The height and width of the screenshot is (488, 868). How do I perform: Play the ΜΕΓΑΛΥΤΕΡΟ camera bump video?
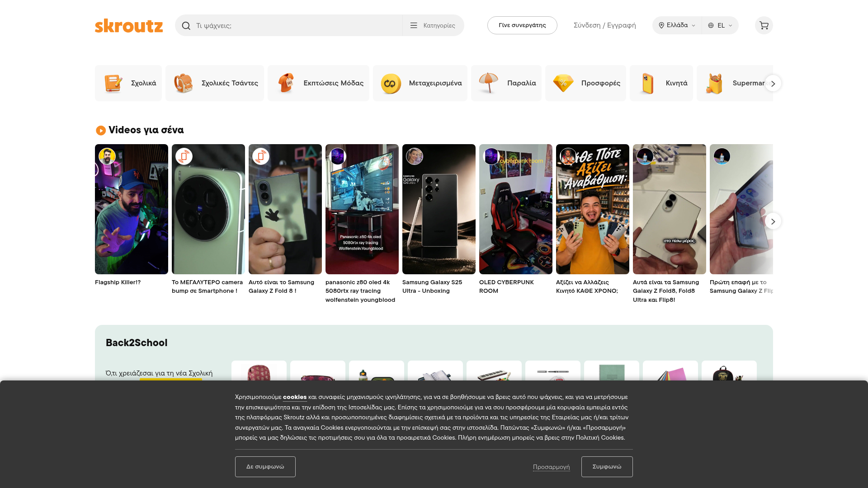[208, 209]
